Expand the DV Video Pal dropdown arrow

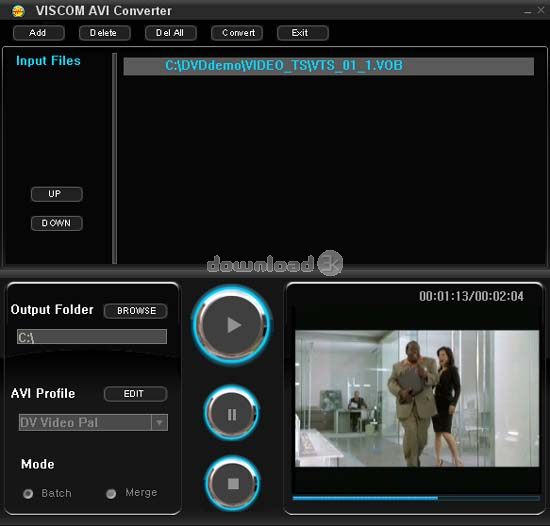point(159,423)
